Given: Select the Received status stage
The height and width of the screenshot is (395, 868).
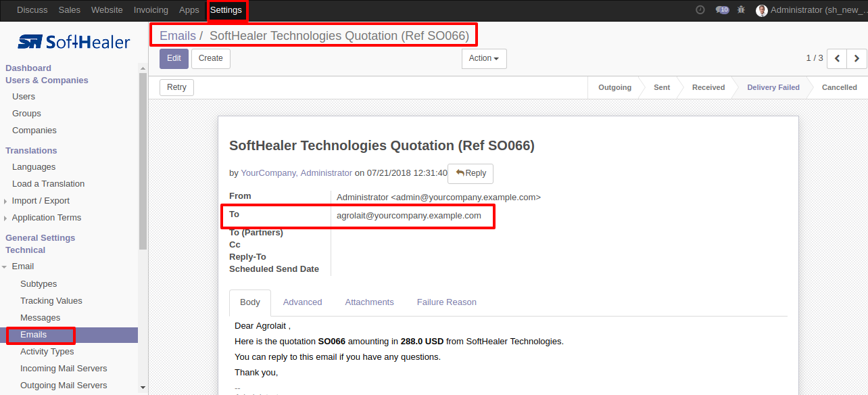Looking at the screenshot, I should 708,87.
